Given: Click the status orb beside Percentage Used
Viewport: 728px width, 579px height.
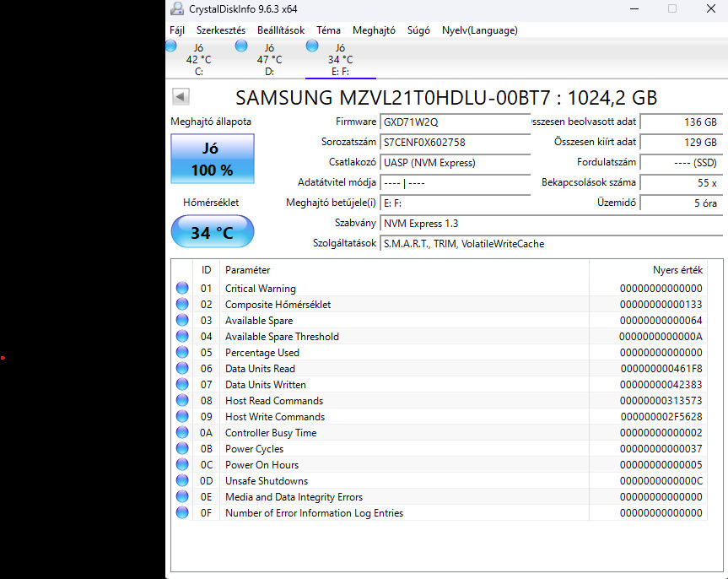Looking at the screenshot, I should pyautogui.click(x=182, y=352).
